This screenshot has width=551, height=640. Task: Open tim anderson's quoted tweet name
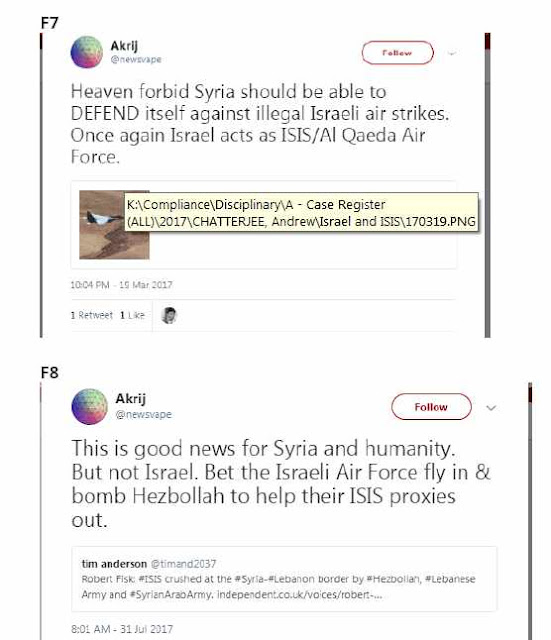[x=114, y=564]
